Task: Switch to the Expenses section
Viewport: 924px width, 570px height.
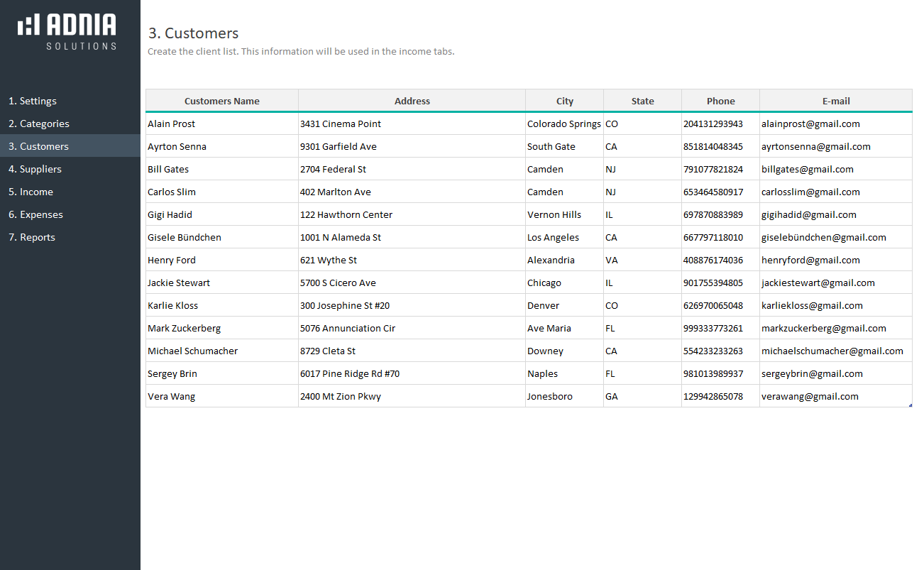Action: (x=36, y=214)
